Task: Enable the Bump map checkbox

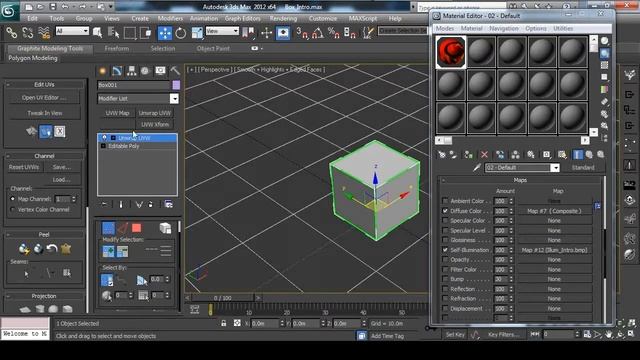Action: click(445, 279)
